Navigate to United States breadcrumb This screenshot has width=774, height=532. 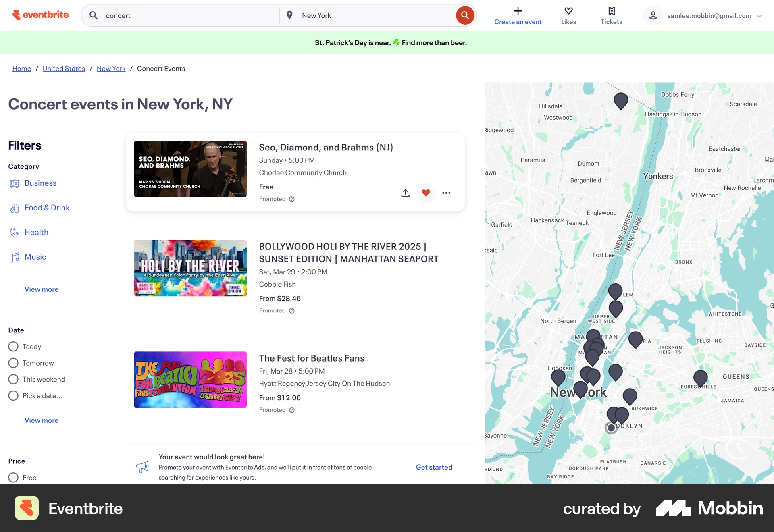pos(63,69)
